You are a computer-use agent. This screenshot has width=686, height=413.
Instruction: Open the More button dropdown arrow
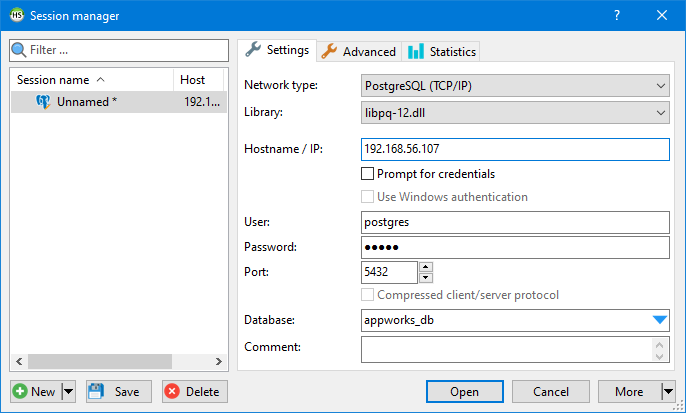(x=668, y=391)
